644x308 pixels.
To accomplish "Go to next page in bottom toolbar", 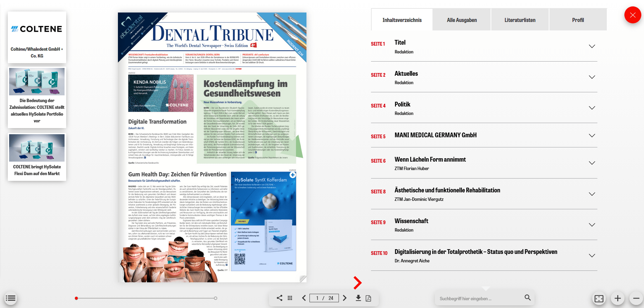I will tap(345, 298).
